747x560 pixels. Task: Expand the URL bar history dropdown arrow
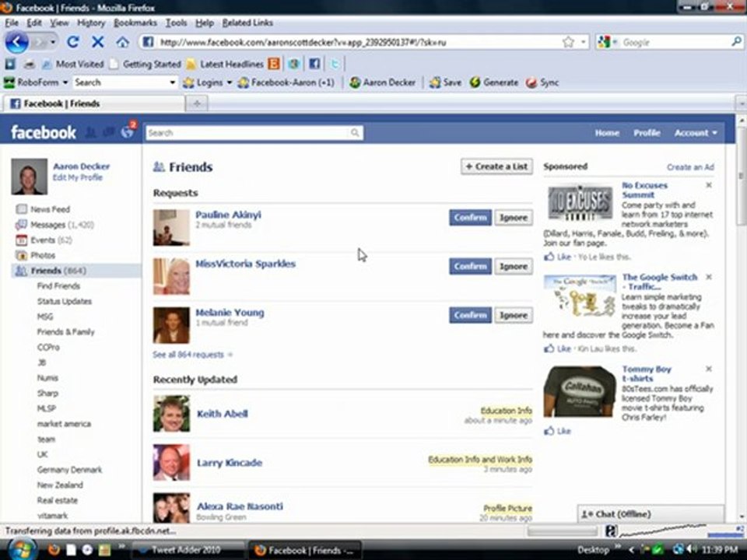click(583, 42)
